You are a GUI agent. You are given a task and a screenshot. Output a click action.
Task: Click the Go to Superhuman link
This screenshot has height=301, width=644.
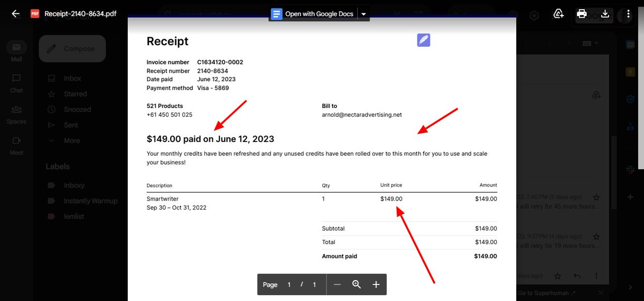point(545,293)
